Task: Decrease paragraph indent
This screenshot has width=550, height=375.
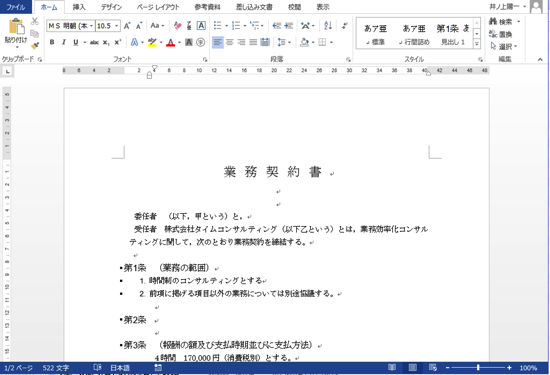Action: (x=277, y=26)
